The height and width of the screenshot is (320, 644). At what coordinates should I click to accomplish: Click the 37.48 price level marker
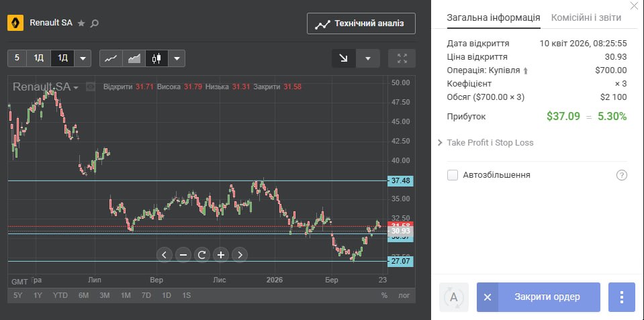(x=400, y=181)
